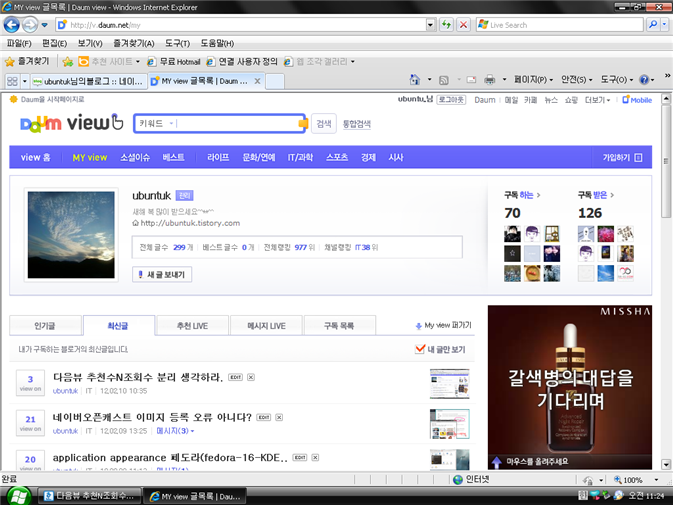Viewport: 673px width, 505px height.
Task: Open 다음뷰 추천수N조회수 분리 생각하라 post title
Action: tap(138, 377)
